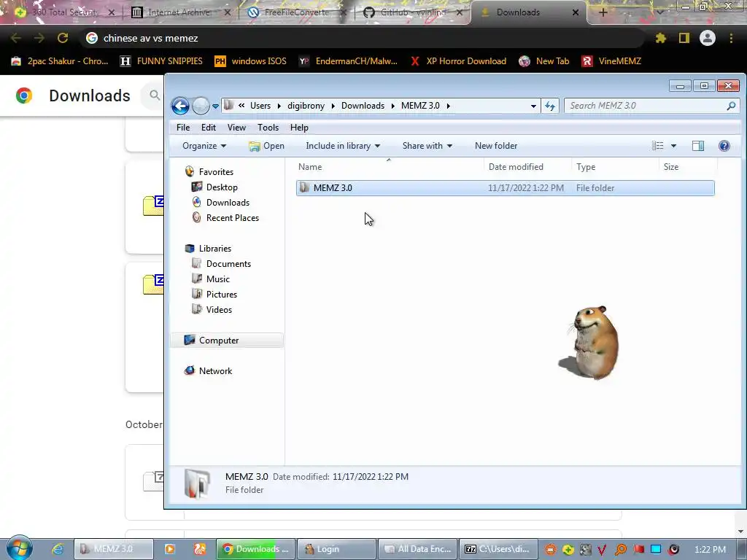
Task: Click the Chrome address bar
Action: click(362, 38)
